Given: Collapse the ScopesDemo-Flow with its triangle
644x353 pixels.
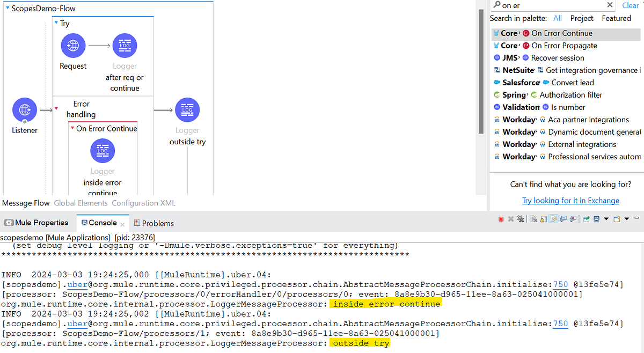Looking at the screenshot, I should click(5, 8).
